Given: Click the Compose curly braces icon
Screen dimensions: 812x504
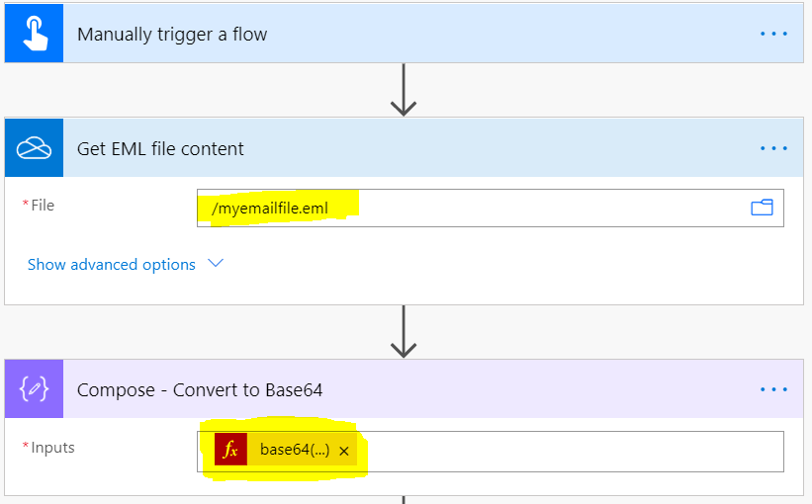Looking at the screenshot, I should click(34, 389).
